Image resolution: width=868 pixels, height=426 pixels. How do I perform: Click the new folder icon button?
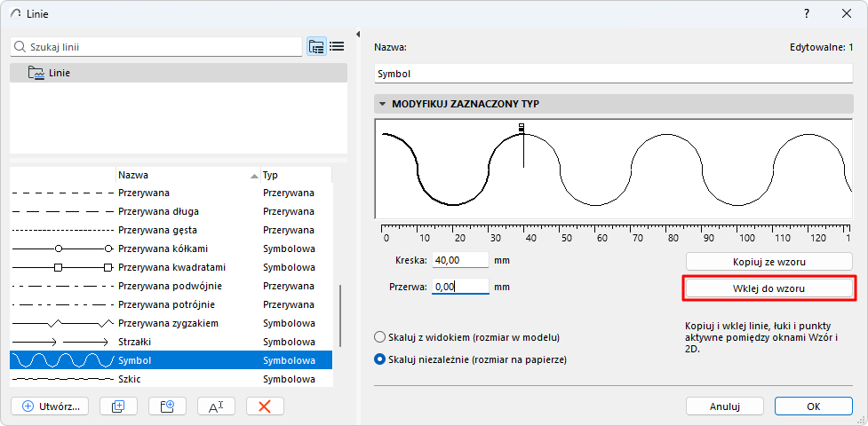pyautogui.click(x=167, y=406)
